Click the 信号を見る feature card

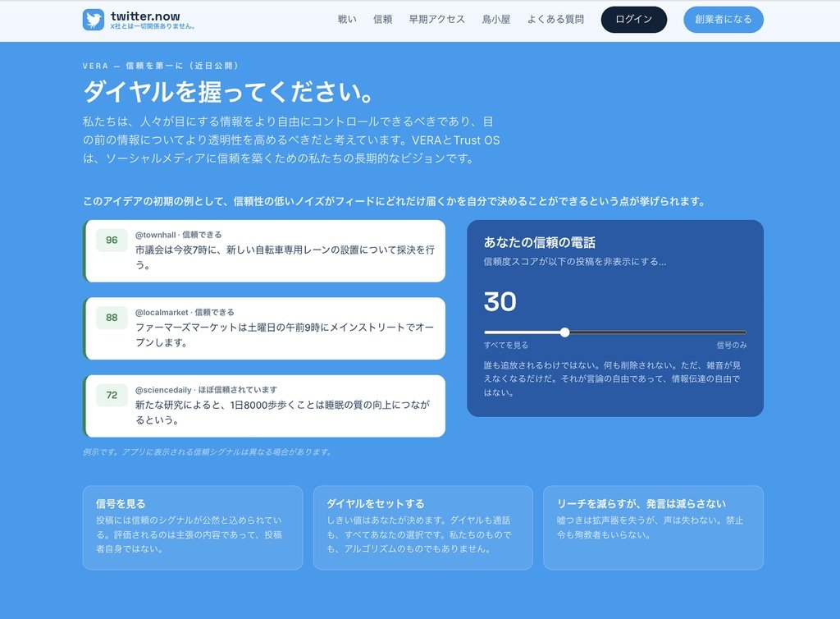click(193, 527)
